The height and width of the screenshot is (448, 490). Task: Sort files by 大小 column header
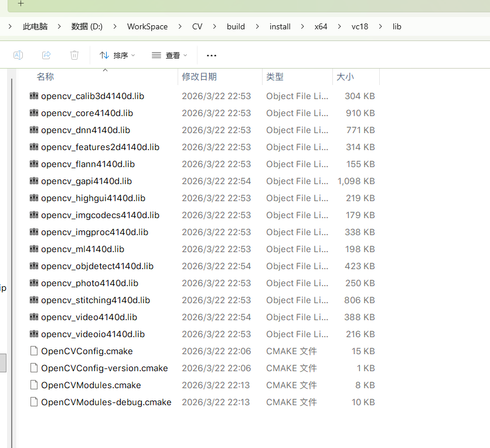[345, 77]
